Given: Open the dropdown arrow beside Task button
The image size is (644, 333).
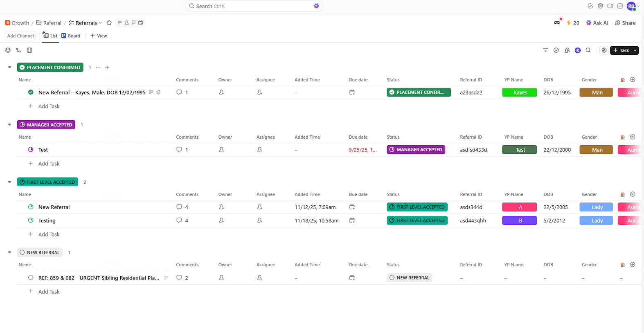Looking at the screenshot, I should click(x=635, y=50).
